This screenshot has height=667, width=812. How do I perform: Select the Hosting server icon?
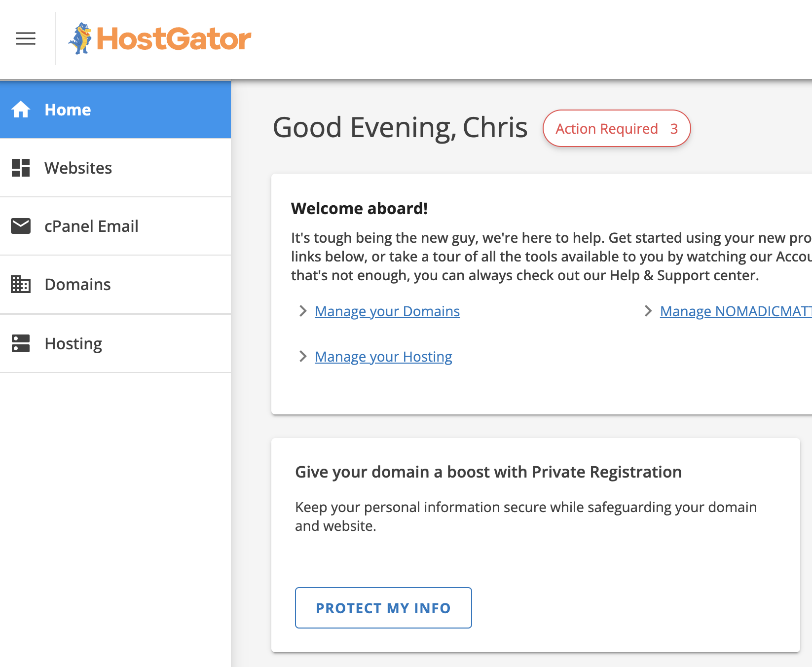tap(20, 343)
